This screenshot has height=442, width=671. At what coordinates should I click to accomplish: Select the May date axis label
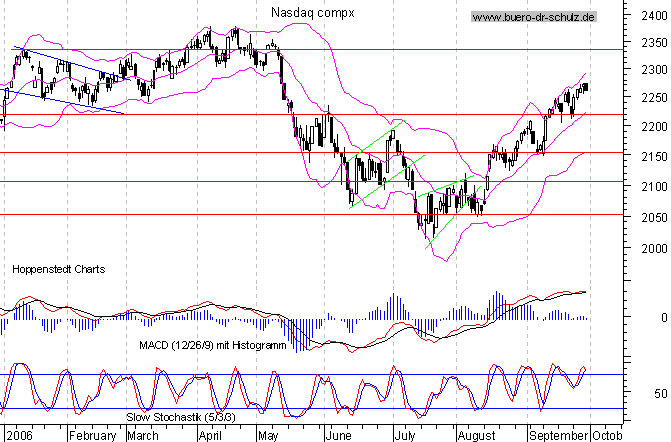pyautogui.click(x=268, y=436)
